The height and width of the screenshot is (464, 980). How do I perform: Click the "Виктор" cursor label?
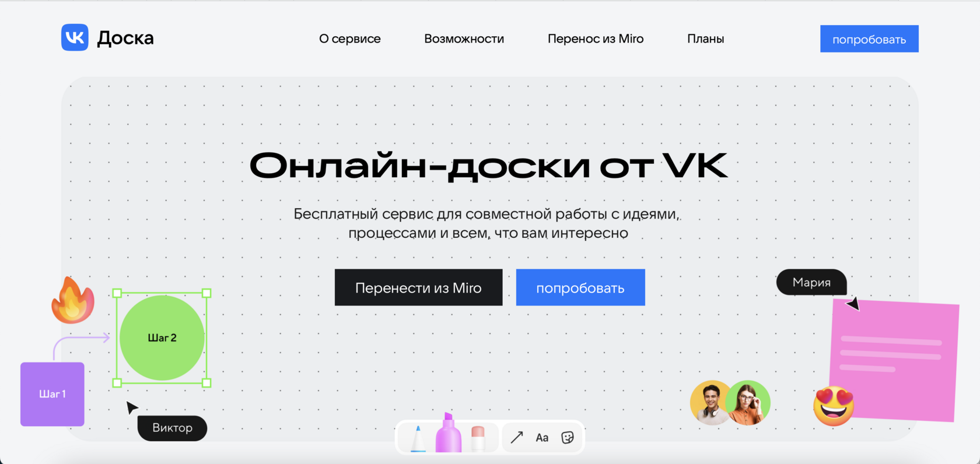pos(172,428)
